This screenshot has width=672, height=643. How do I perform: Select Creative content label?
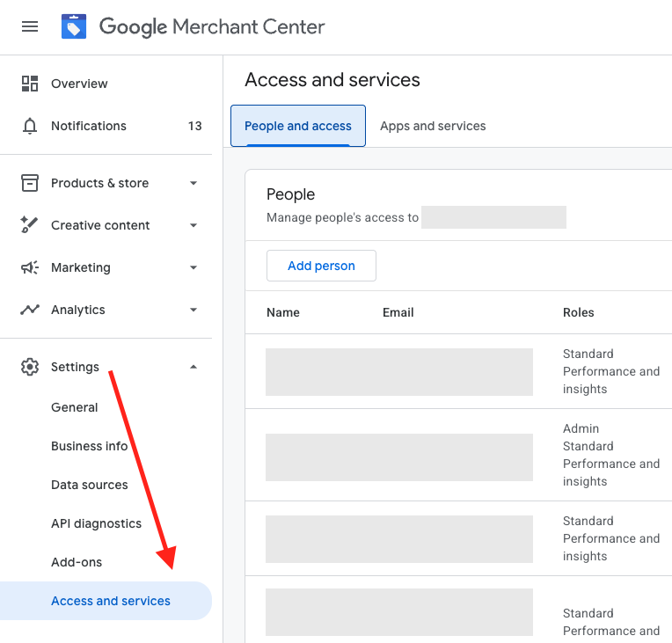(100, 225)
